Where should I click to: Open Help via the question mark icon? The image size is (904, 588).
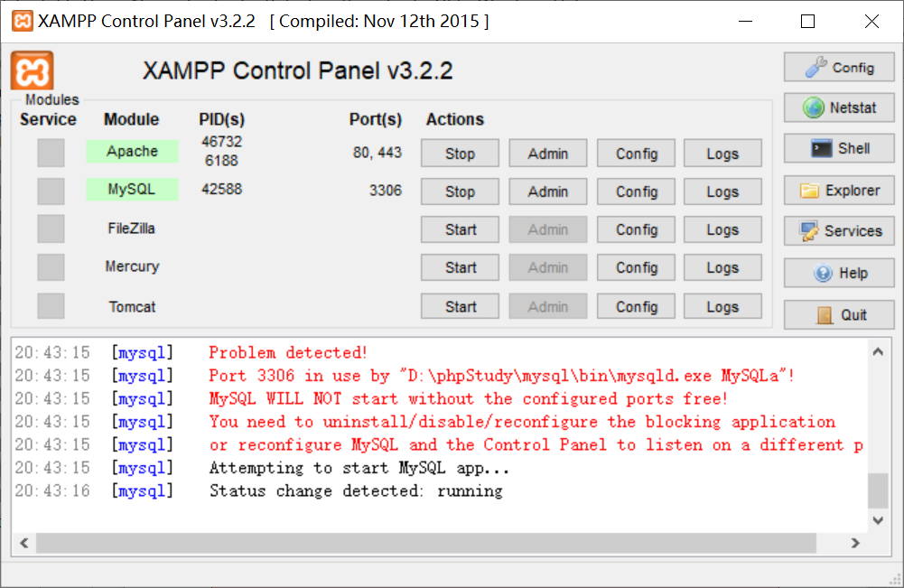[x=839, y=273]
